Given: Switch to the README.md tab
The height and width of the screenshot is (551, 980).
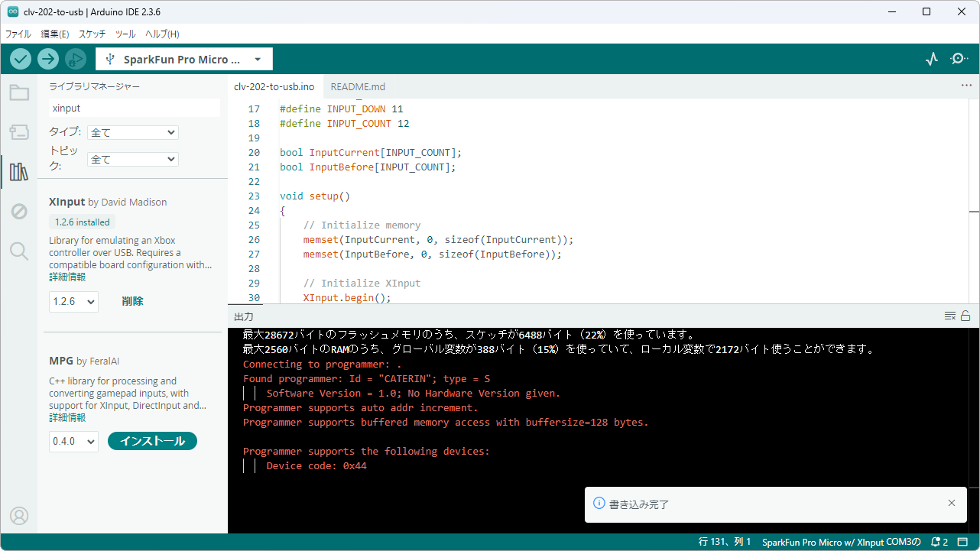Looking at the screenshot, I should (x=358, y=86).
